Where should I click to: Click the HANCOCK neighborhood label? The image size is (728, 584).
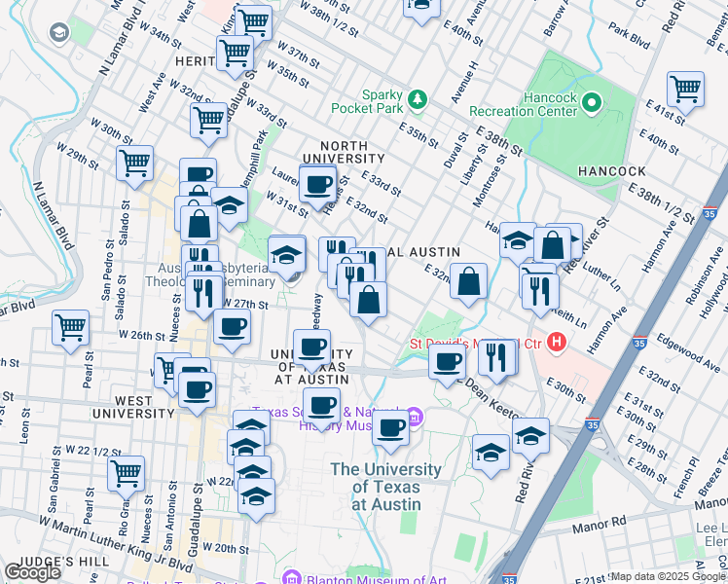(612, 171)
